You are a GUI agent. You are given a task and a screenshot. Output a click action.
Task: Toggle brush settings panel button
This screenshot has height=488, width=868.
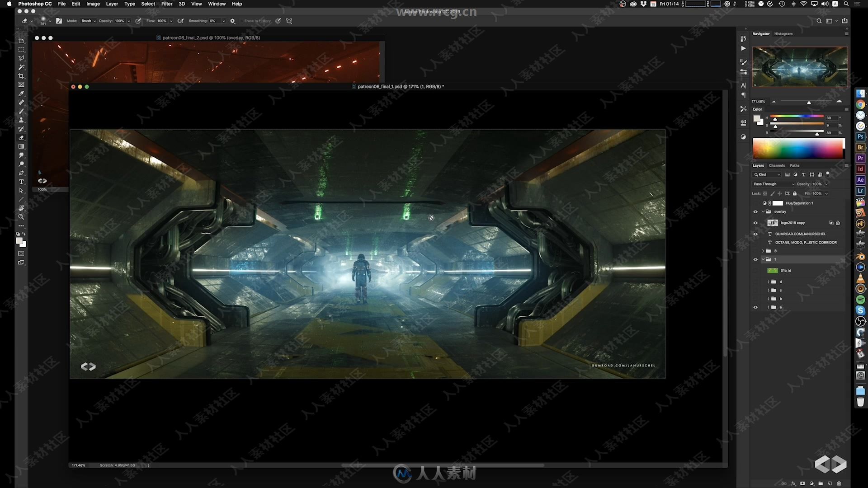point(59,21)
